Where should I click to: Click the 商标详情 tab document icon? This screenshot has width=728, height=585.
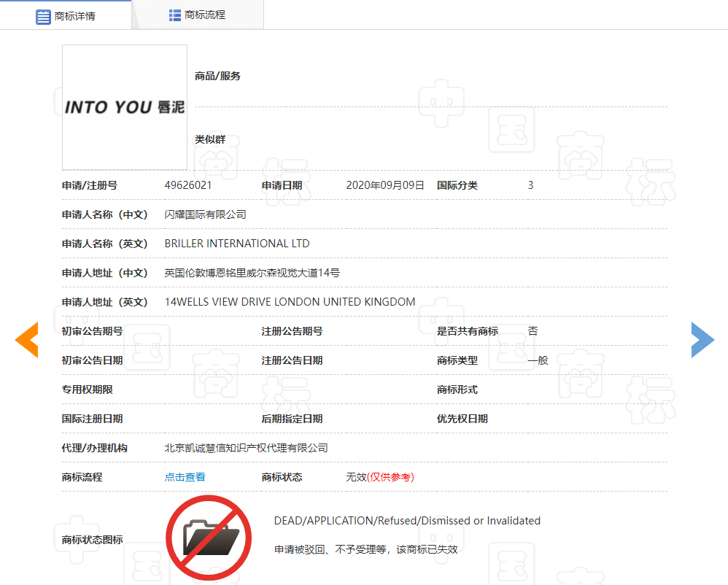click(x=42, y=16)
